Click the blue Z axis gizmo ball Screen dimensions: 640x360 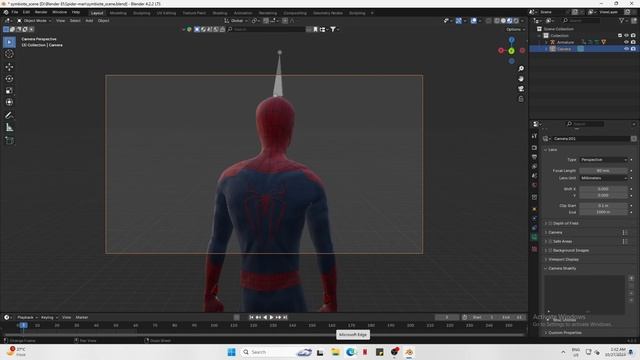tap(511, 40)
